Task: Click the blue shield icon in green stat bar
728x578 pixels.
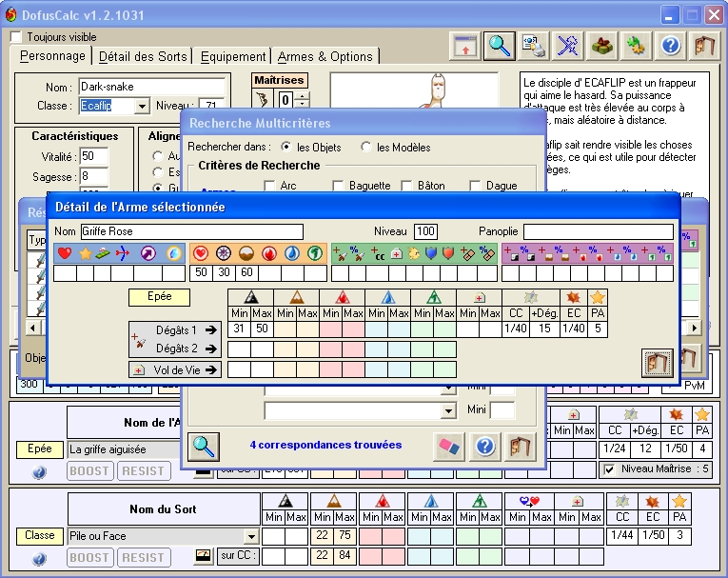Action: point(431,253)
